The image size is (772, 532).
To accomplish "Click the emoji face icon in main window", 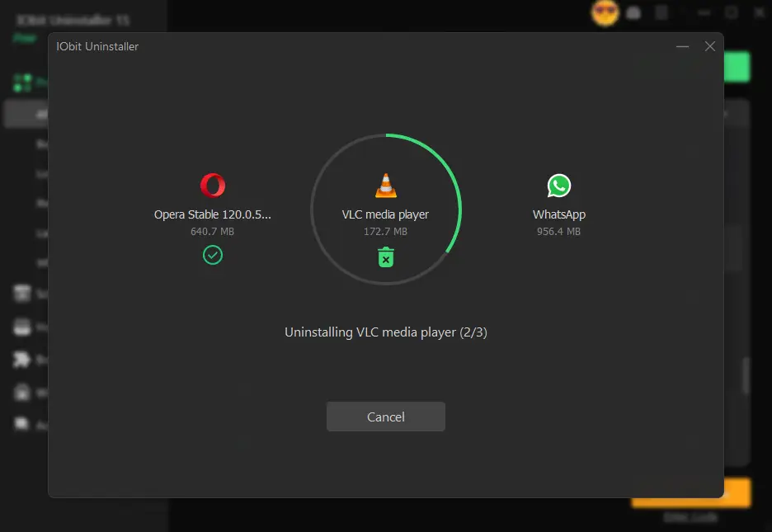I will pos(605,13).
